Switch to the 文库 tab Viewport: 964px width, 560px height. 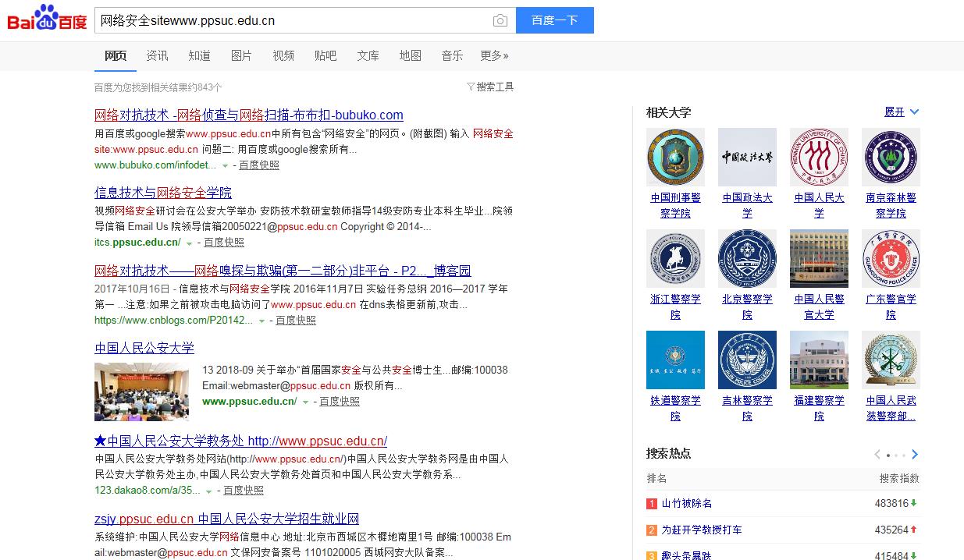point(368,55)
